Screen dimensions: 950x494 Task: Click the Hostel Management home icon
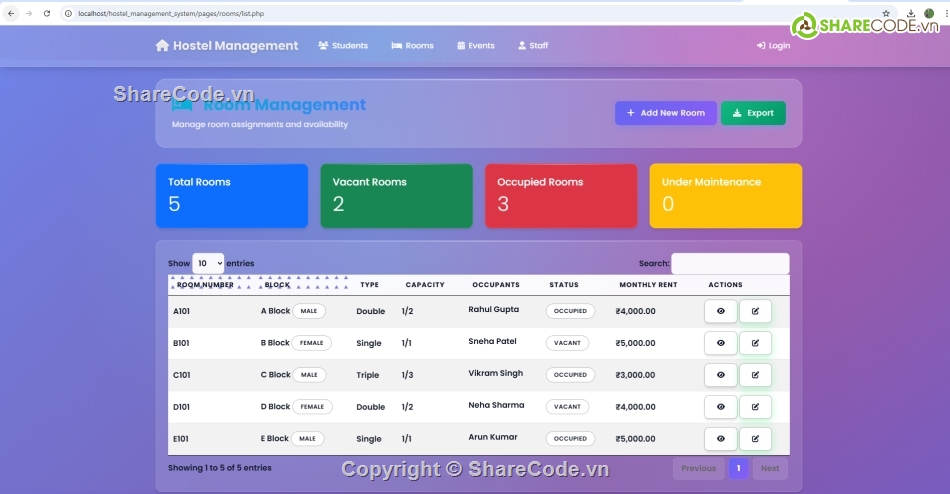click(162, 46)
